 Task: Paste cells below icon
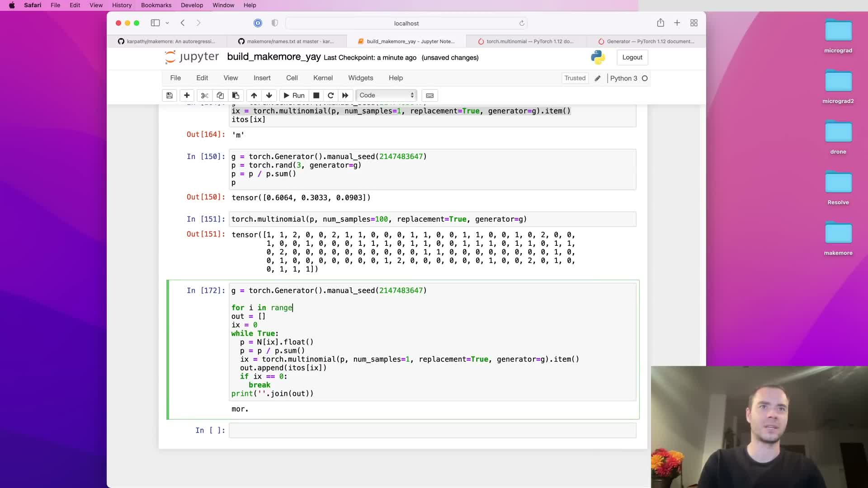pos(236,95)
